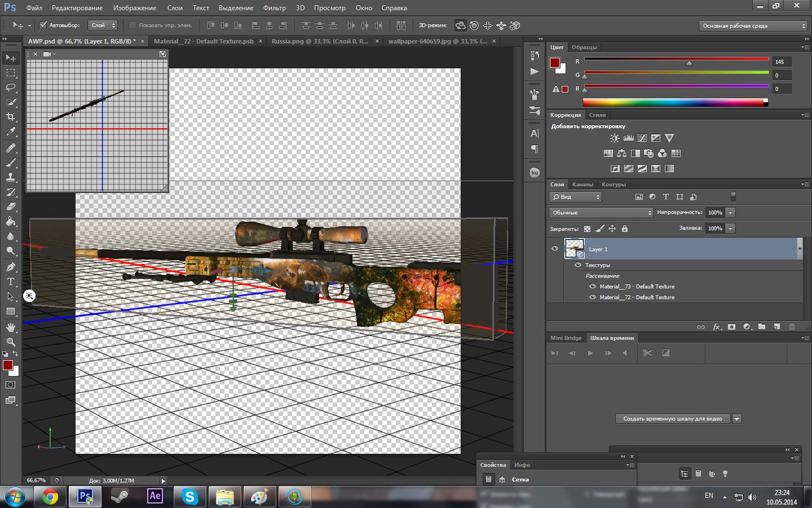The width and height of the screenshot is (812, 508).
Task: Open Основная рабочая среда workspace dropdown
Action: 753,26
